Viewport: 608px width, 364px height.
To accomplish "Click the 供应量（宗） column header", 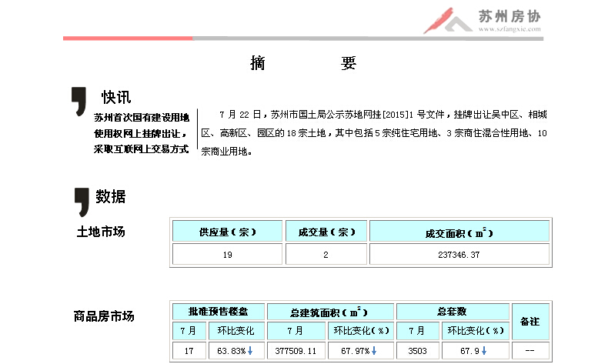I will pyautogui.click(x=227, y=232).
